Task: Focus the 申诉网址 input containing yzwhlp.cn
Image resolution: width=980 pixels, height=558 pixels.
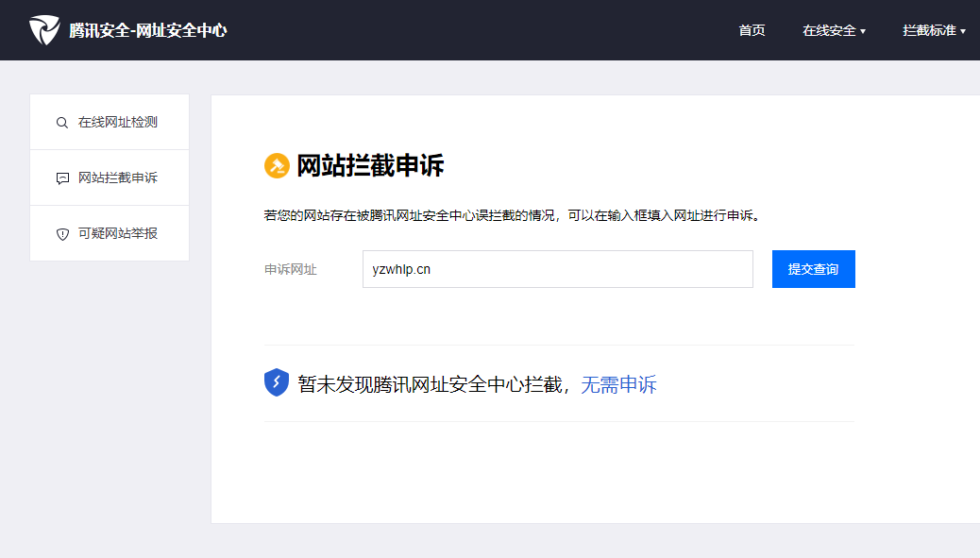Action: 557,269
